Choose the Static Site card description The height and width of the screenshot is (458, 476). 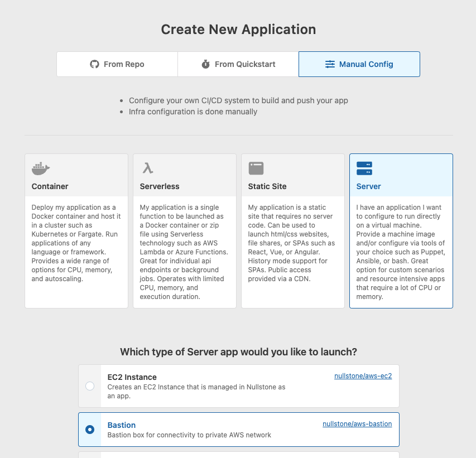[292, 243]
